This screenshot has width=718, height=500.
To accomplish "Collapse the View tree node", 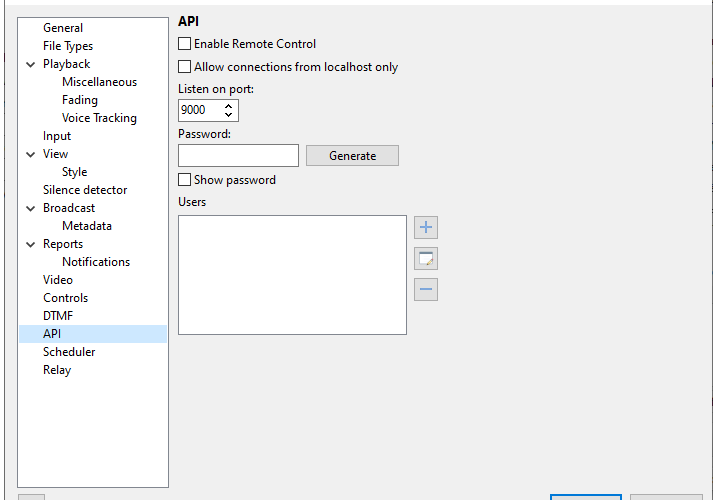I will (31, 154).
